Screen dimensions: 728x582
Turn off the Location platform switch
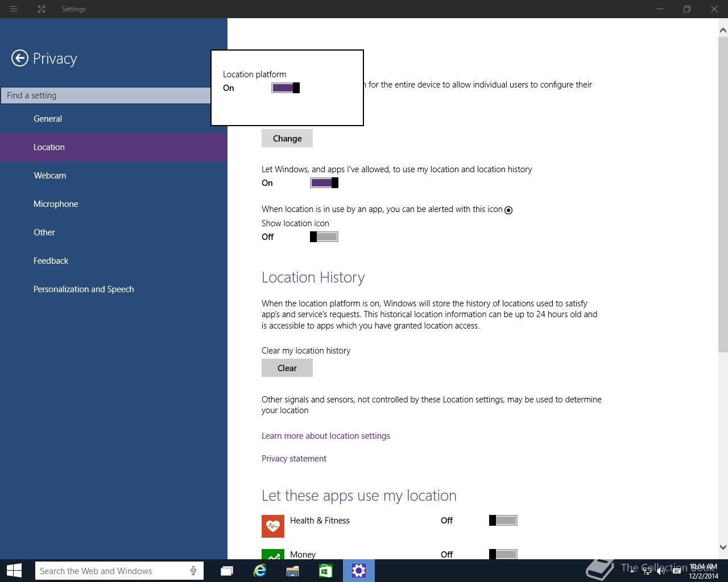tap(286, 88)
